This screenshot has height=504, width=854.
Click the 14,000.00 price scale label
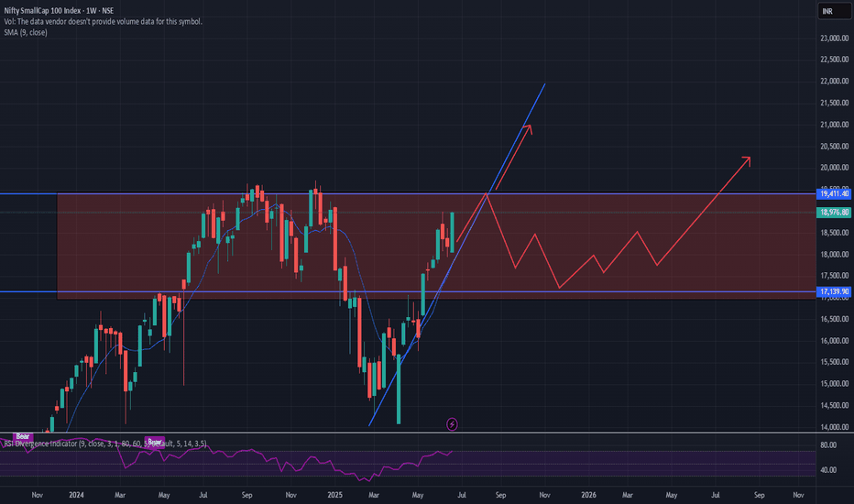click(x=835, y=427)
